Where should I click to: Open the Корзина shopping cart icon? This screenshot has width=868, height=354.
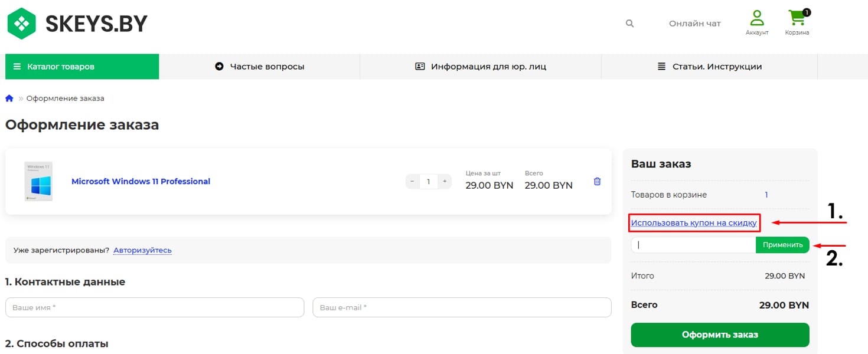(x=797, y=18)
